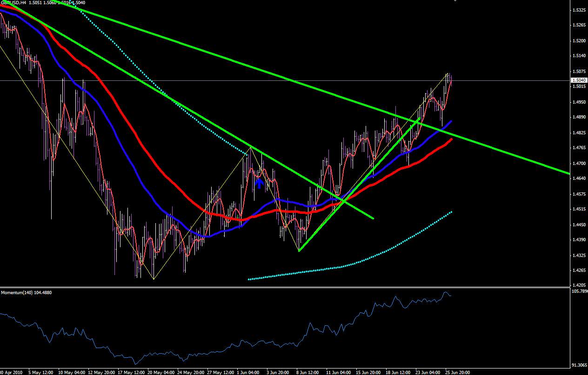Click the 8 Jun 12:00 time label
The image size is (588, 375).
[x=307, y=372]
